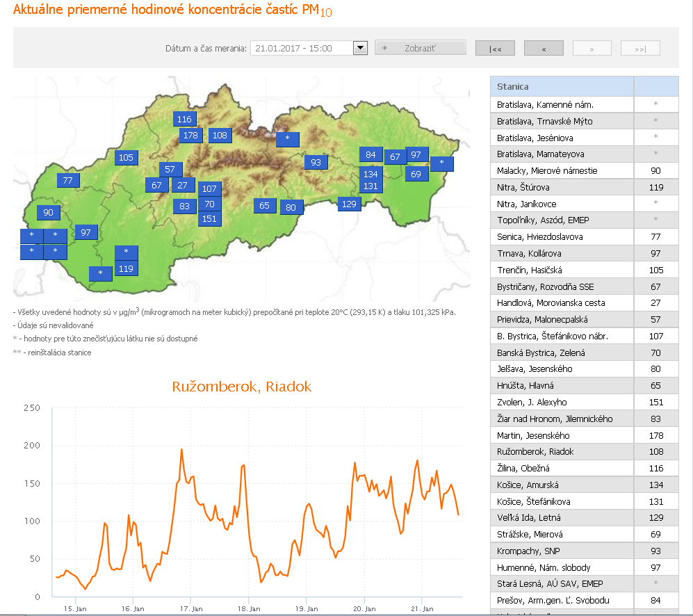
Task: Click the asterisk marker near the Tatras
Action: [287, 139]
